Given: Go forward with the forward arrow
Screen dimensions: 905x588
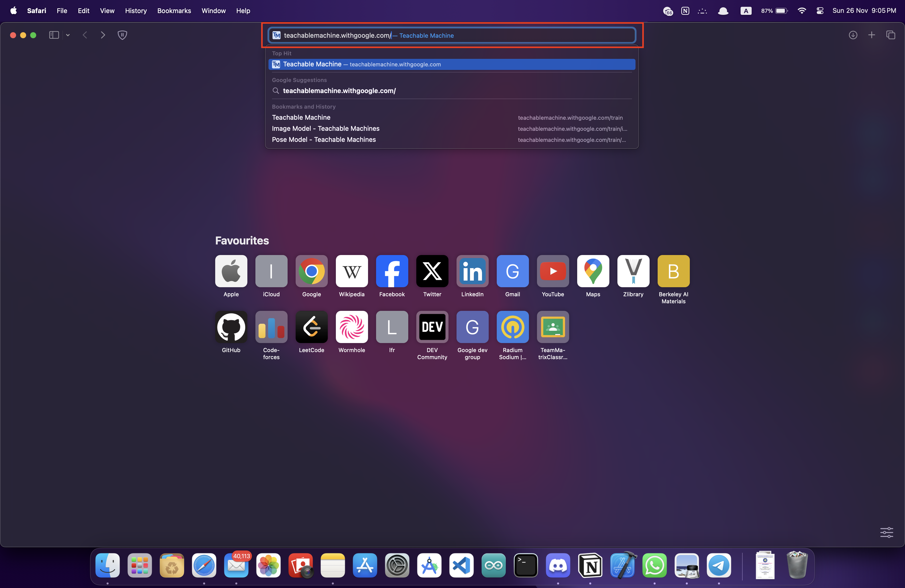Looking at the screenshot, I should (x=103, y=35).
